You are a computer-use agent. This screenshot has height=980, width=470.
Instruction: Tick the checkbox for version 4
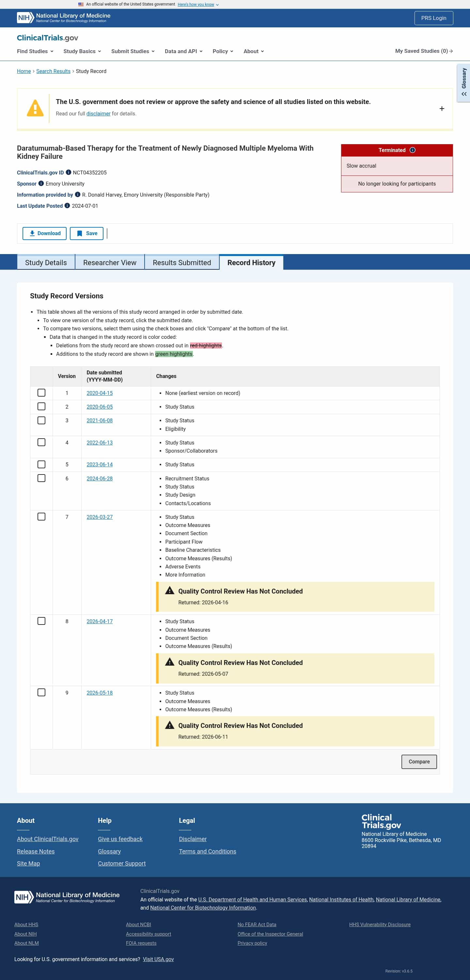(x=41, y=442)
